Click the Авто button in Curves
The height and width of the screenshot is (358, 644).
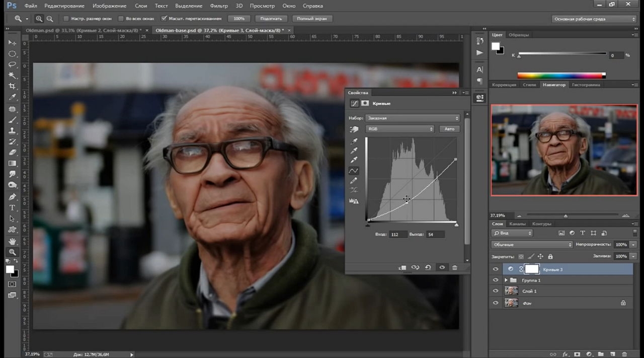(449, 129)
